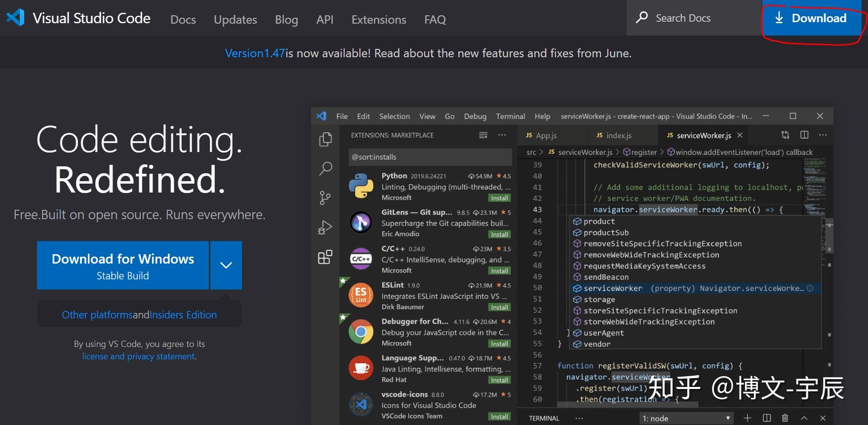868x425 pixels.
Task: Open the Terminal menu in the menu bar
Action: (510, 116)
